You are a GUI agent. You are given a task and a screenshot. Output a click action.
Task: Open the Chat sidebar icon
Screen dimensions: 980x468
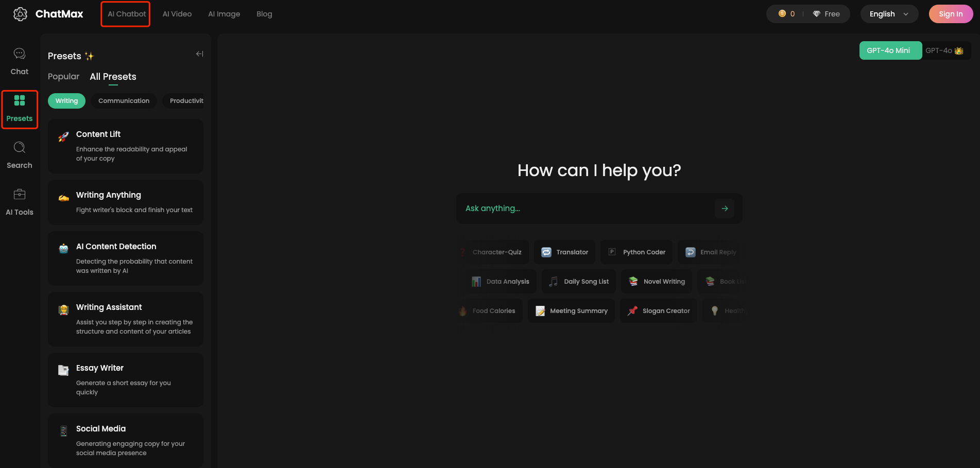coord(20,54)
